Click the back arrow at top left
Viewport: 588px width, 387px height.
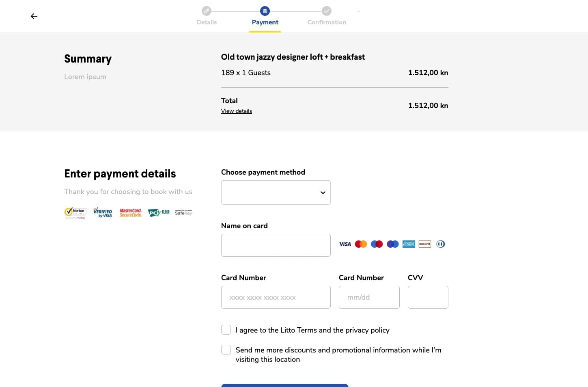pyautogui.click(x=34, y=16)
